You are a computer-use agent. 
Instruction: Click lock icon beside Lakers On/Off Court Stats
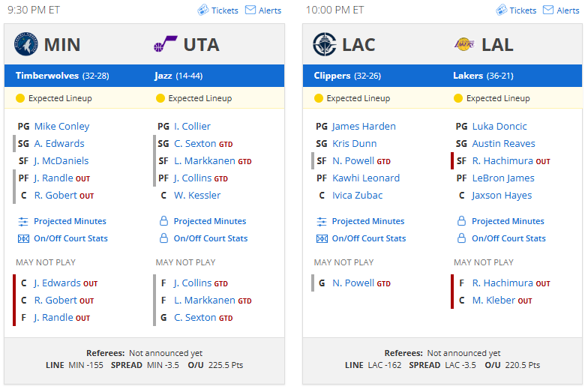tap(462, 238)
